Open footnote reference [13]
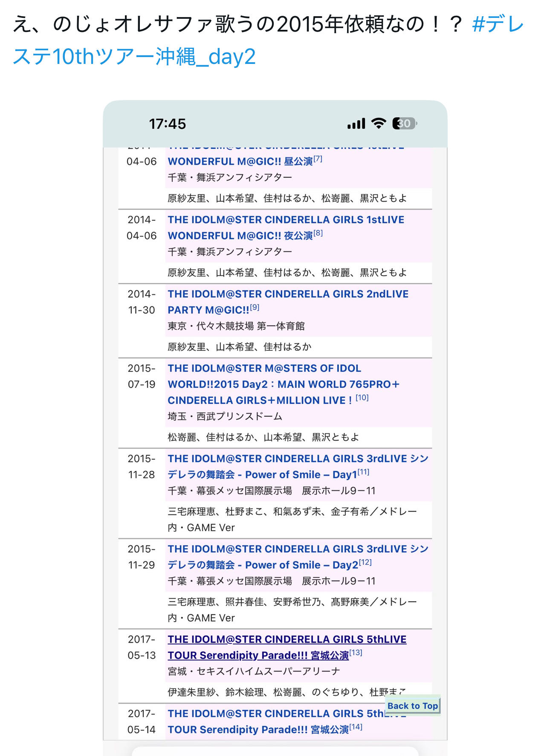This screenshot has width=550, height=756. (356, 652)
